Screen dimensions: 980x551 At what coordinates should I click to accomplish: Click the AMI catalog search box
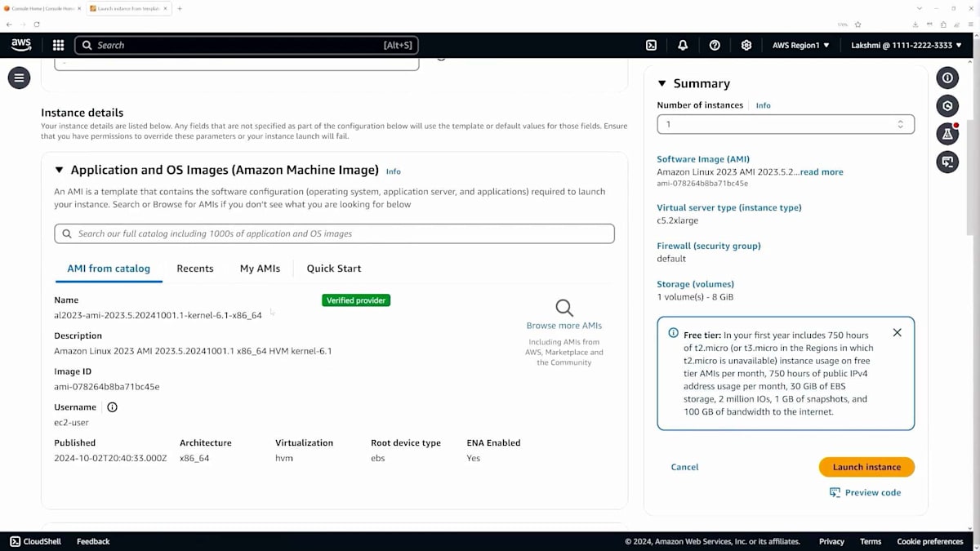334,233
